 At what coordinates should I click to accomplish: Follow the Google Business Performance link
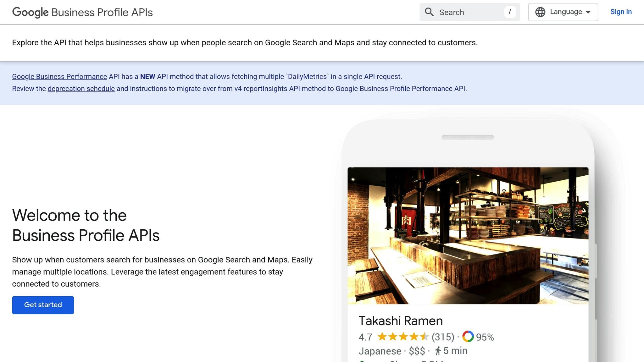[59, 76]
